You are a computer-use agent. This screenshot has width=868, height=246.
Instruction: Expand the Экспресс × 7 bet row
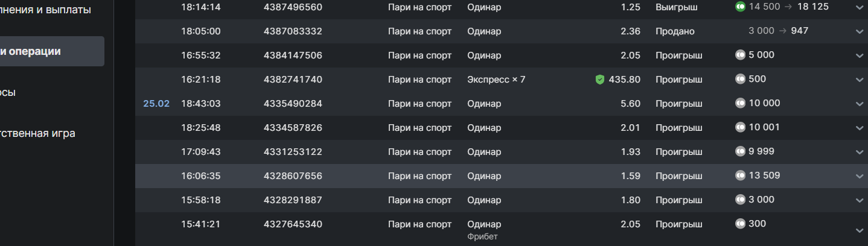click(860, 80)
